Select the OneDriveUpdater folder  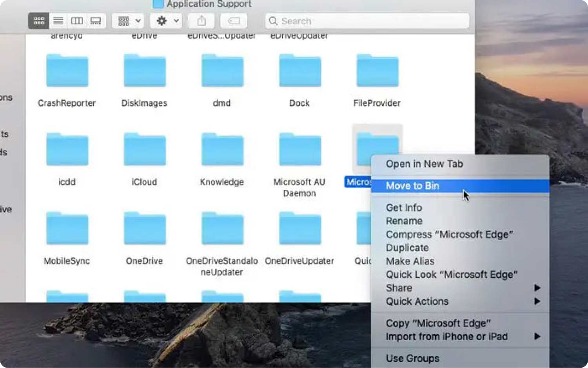click(300, 228)
